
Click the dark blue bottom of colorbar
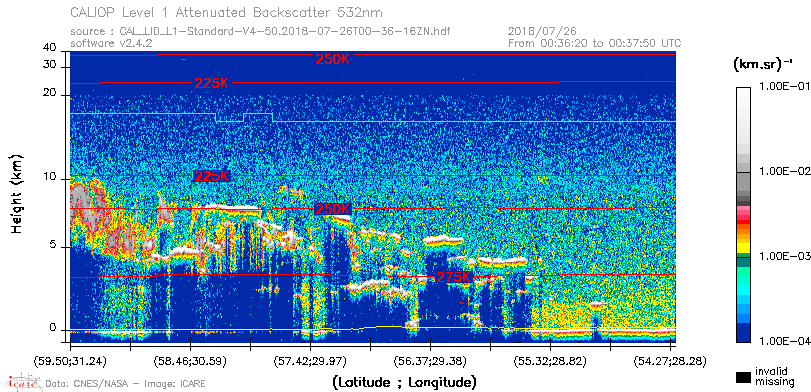(744, 333)
